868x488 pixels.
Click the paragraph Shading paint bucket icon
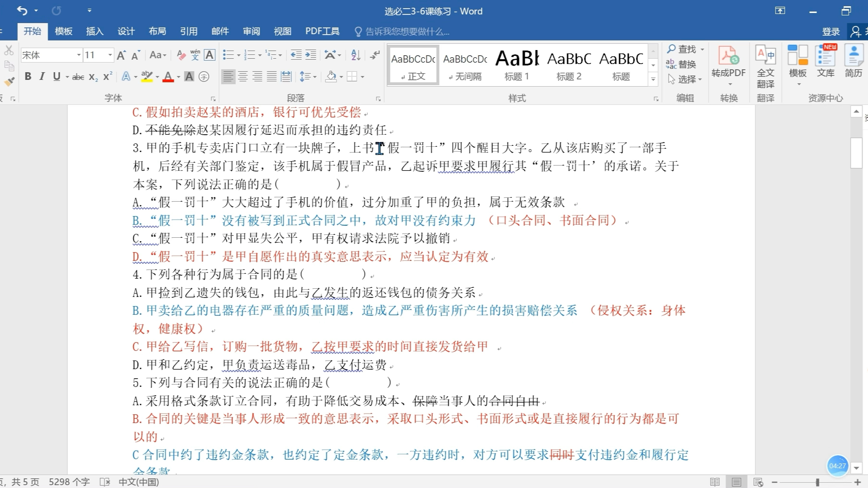tap(331, 77)
